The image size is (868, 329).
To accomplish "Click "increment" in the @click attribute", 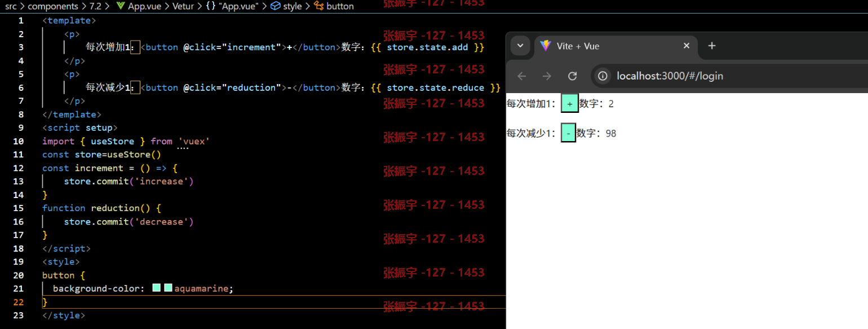I will (x=253, y=47).
